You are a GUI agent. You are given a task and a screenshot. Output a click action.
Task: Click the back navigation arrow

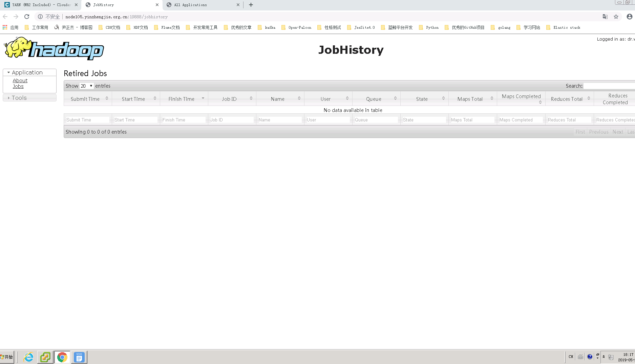5,16
